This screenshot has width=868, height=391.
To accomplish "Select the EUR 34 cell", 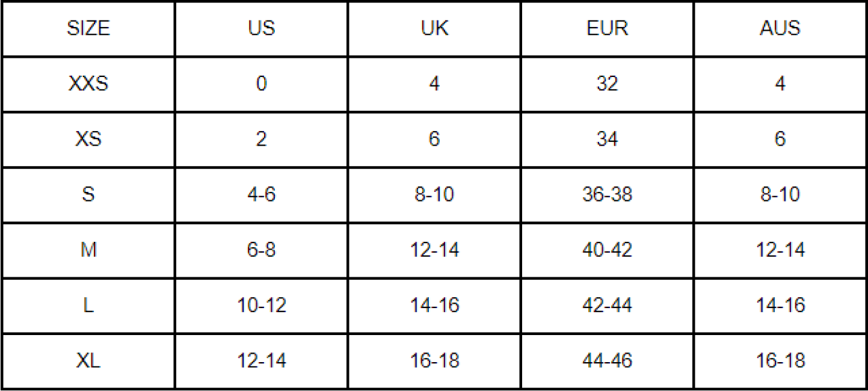I will pos(608,140).
